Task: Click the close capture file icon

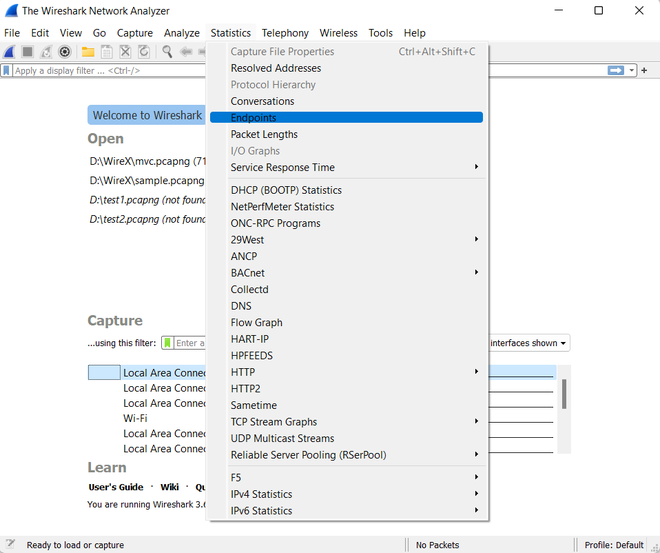Action: coord(125,52)
